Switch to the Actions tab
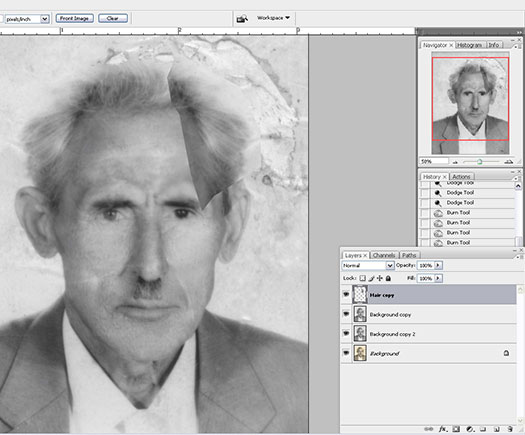Viewport: 525px width, 435px height. click(x=461, y=177)
